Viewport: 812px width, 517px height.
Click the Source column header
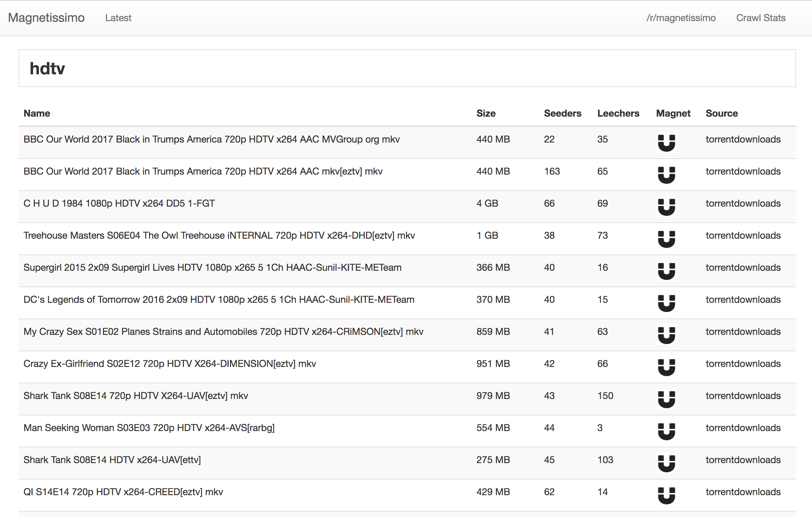(x=722, y=113)
